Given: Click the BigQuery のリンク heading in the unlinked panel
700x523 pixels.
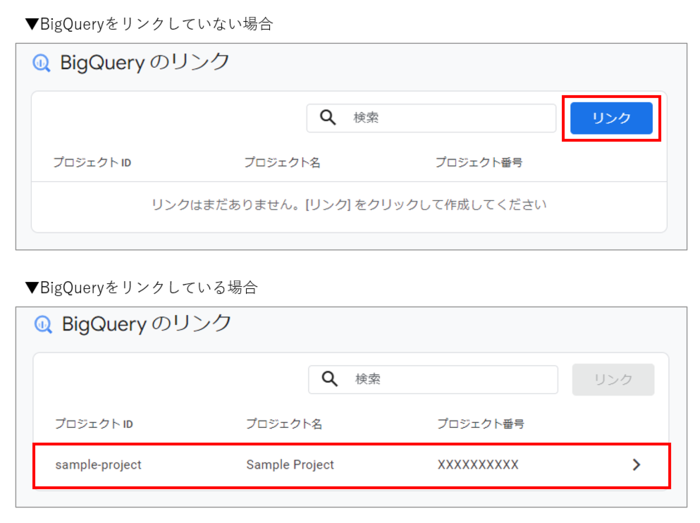Looking at the screenshot, I should (x=145, y=62).
